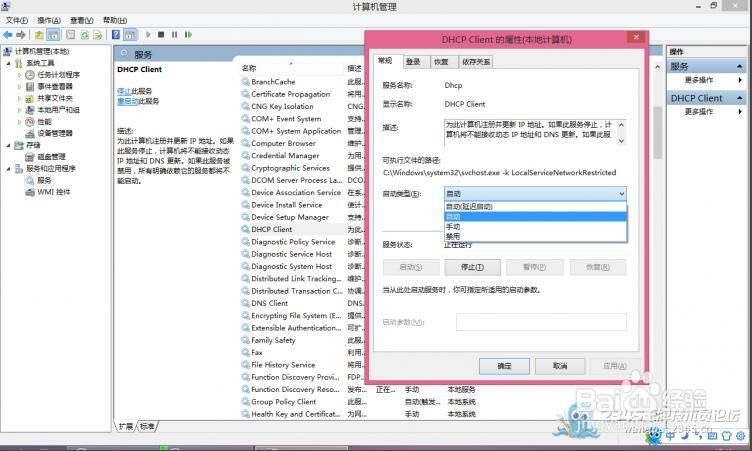Choose 手动 from startup type list
Image resolution: width=752 pixels, height=451 pixels.
coord(535,226)
